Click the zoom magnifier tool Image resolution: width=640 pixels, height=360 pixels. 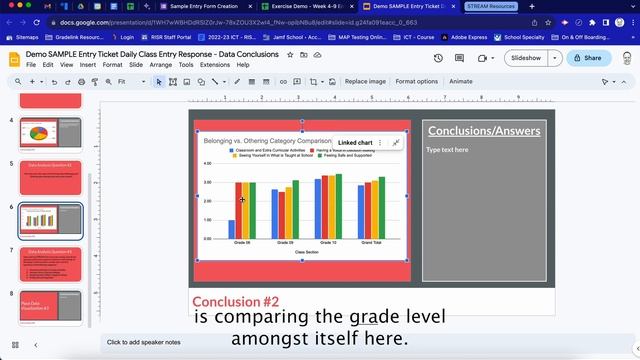coord(109,82)
